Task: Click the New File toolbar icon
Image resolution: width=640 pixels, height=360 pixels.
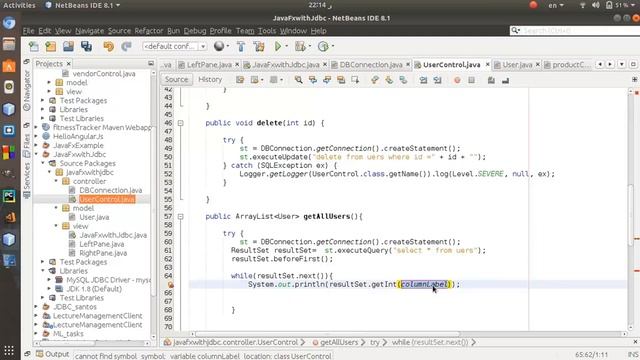Action: [33, 46]
